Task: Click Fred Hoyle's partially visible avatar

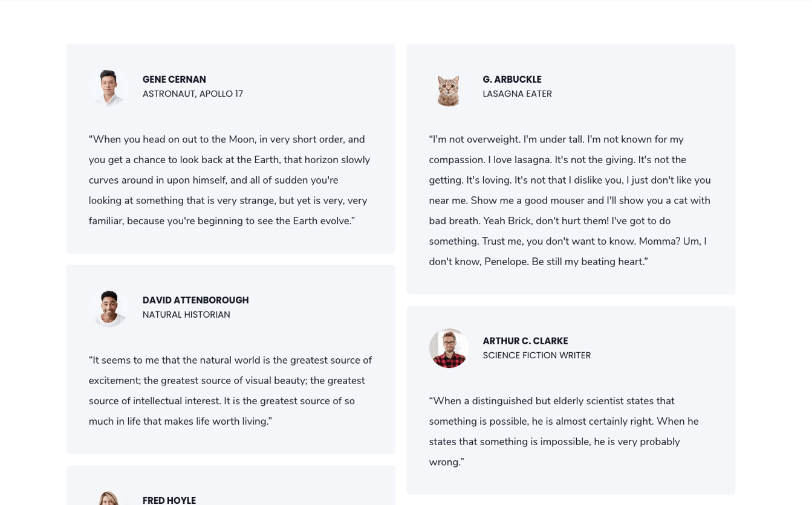Action: click(108, 497)
